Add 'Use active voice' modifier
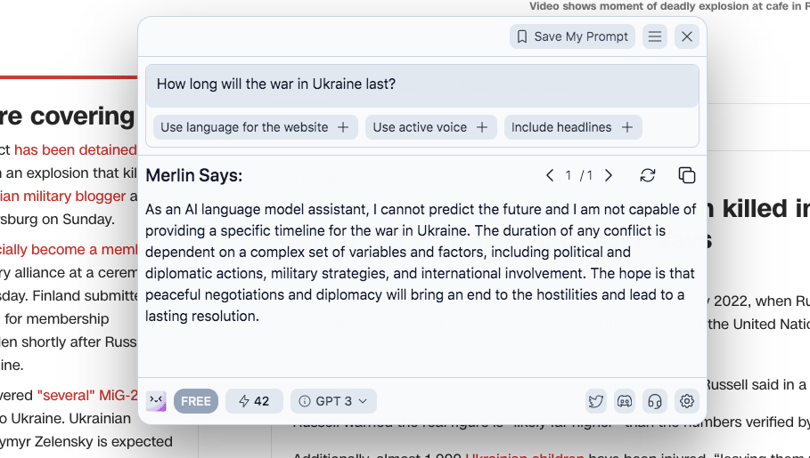 tap(431, 128)
